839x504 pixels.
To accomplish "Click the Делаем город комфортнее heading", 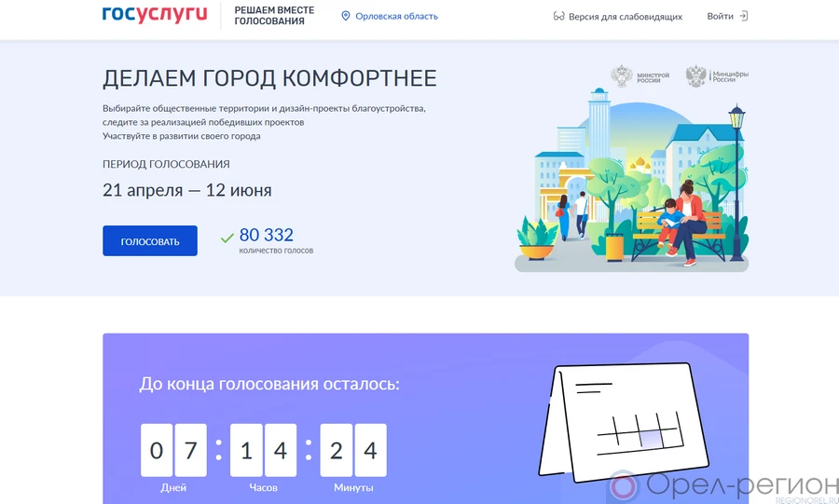I will pos(269,78).
